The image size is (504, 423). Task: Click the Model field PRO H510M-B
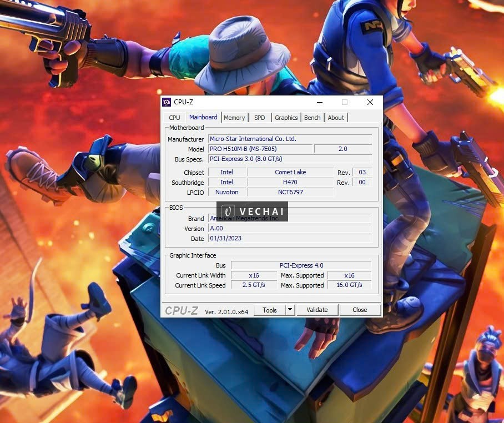pyautogui.click(x=258, y=149)
